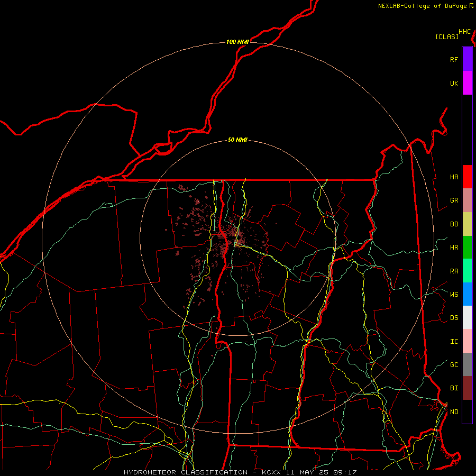
Task: Click the HA red legend swatch
Action: [x=467, y=177]
